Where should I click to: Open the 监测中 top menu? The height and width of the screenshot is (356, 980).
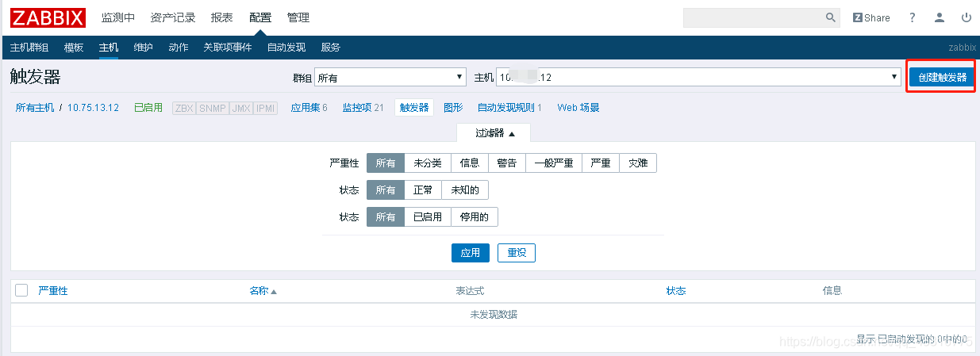pyautogui.click(x=118, y=17)
